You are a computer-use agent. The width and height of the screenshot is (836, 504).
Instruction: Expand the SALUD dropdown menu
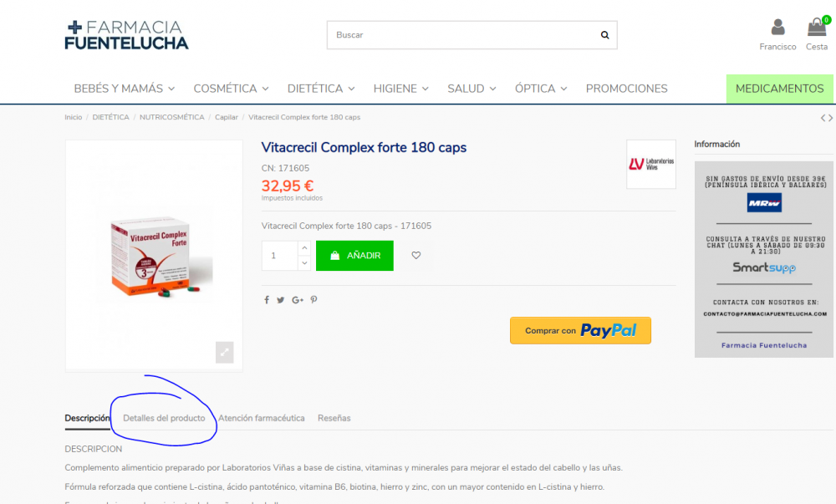[x=472, y=89]
